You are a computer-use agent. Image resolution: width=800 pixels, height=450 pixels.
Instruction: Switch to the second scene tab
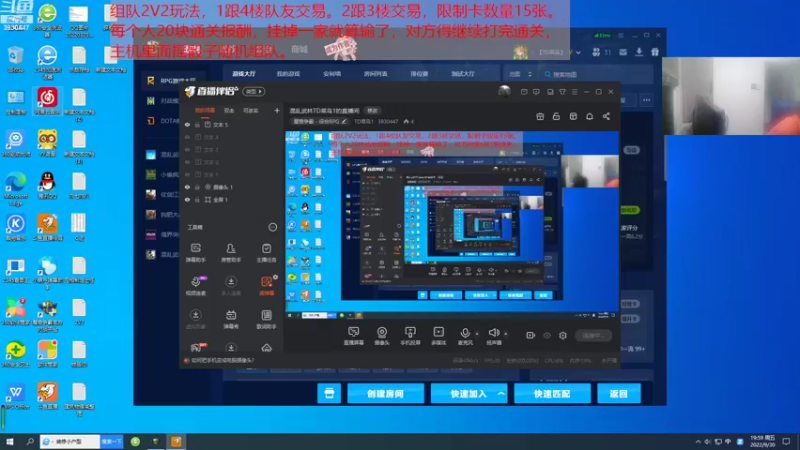(x=229, y=110)
